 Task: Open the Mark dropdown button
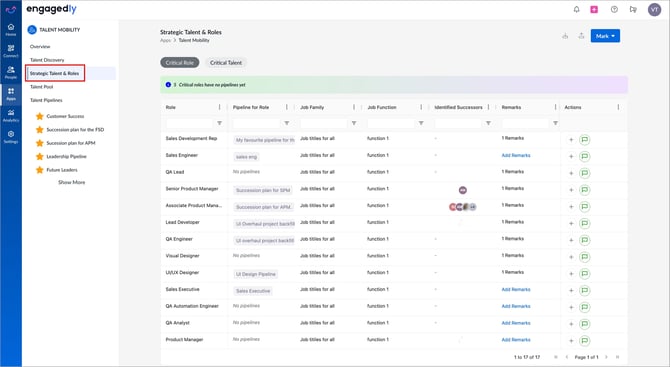click(605, 36)
